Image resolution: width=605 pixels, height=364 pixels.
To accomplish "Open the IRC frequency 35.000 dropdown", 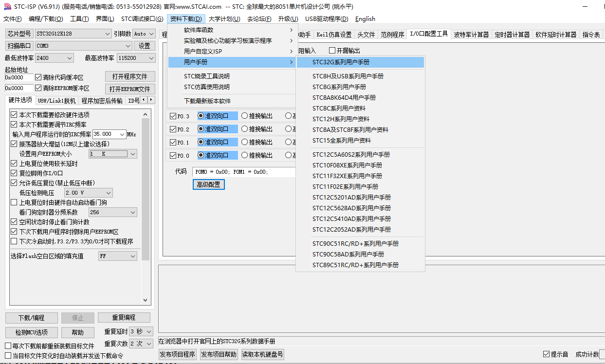I will pyautogui.click(x=122, y=134).
